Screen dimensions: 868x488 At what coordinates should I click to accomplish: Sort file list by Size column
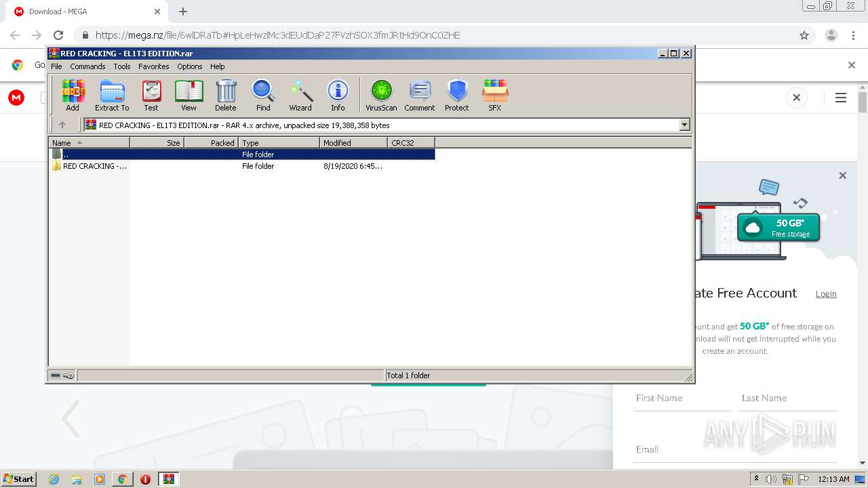tap(157, 142)
